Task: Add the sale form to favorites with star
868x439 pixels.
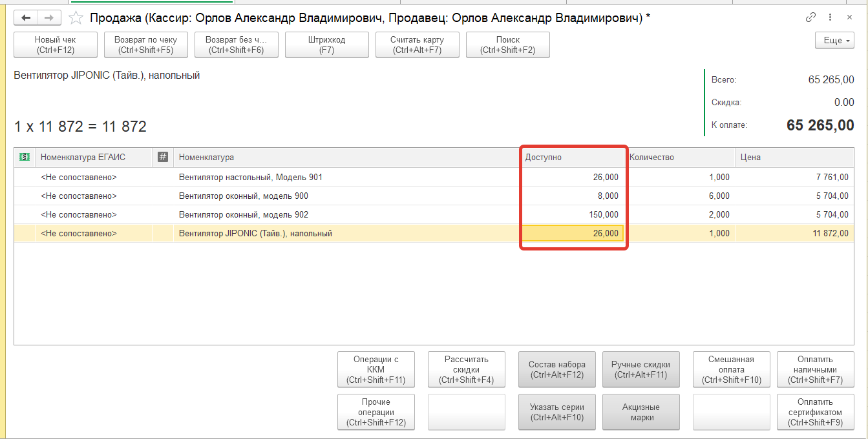Action: (76, 18)
